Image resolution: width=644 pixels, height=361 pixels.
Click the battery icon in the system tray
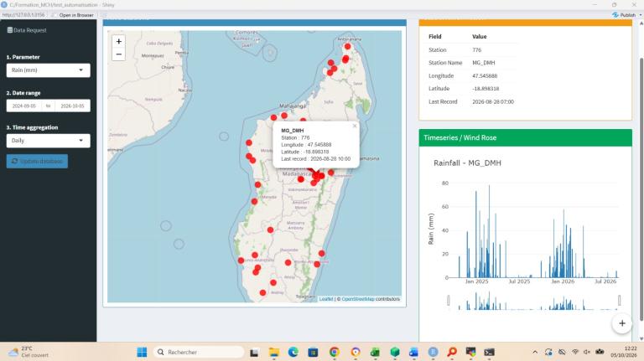600,352
